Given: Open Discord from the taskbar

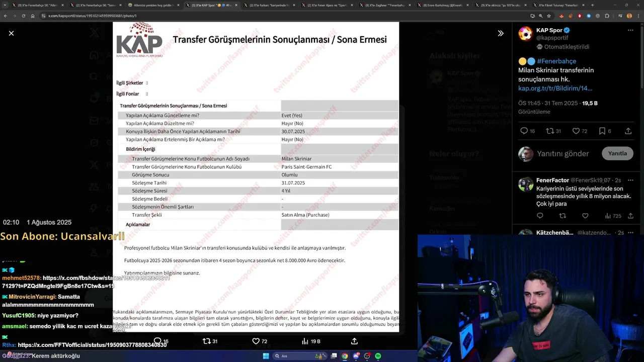Looking at the screenshot, I should (x=356, y=356).
